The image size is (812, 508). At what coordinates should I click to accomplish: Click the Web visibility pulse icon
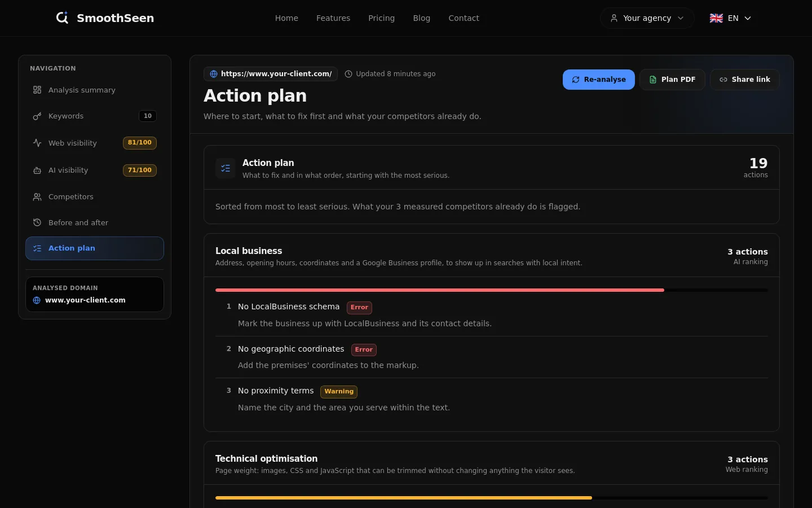(37, 143)
